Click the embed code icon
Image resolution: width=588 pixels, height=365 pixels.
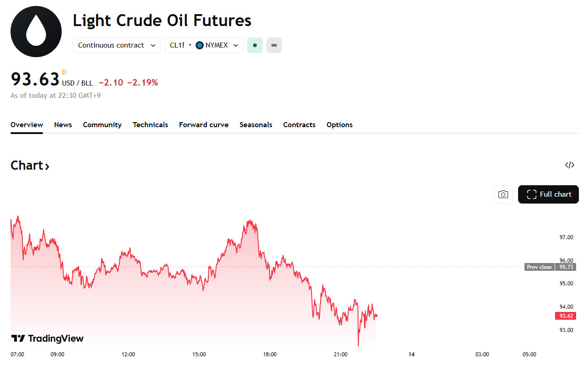pyautogui.click(x=569, y=165)
